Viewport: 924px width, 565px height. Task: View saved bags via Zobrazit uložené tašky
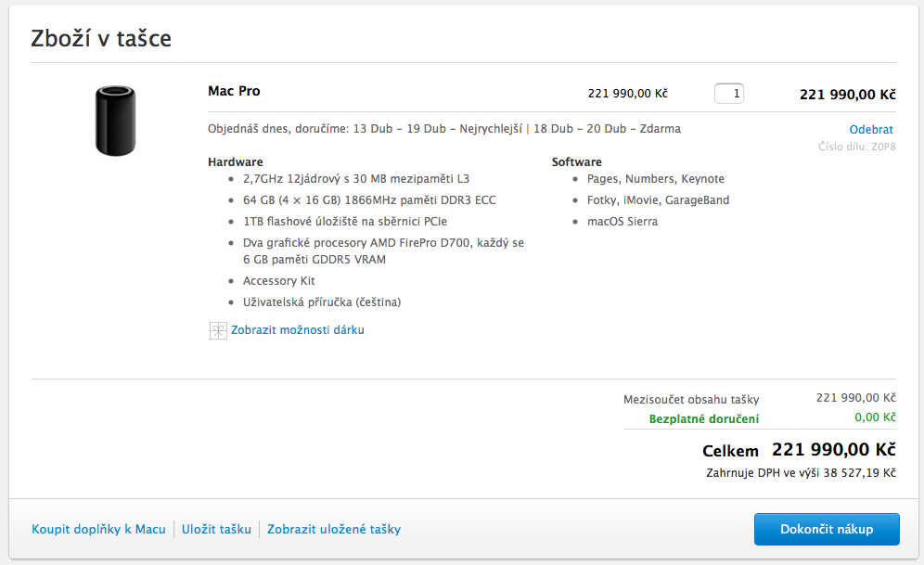[334, 530]
